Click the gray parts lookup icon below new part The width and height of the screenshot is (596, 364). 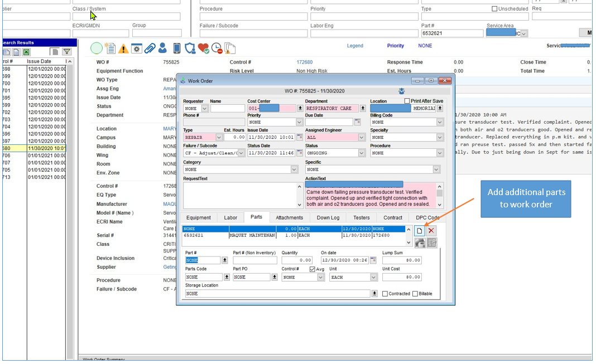point(420,243)
